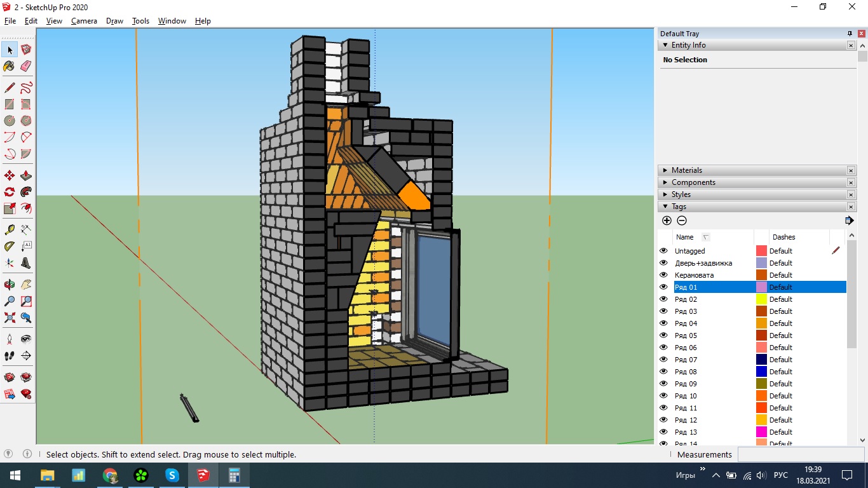Hide the Untagged layer
This screenshot has width=868, height=488.
tap(663, 251)
